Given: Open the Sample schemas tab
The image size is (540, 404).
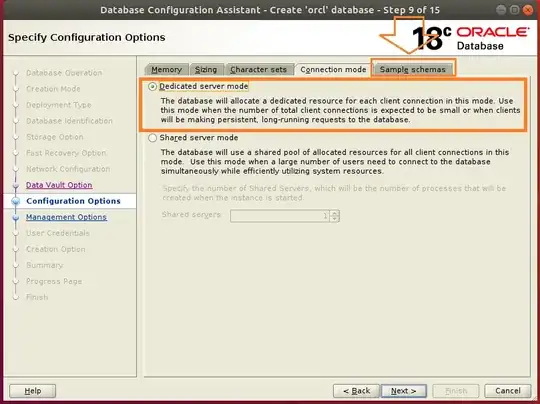Looking at the screenshot, I should (x=412, y=69).
